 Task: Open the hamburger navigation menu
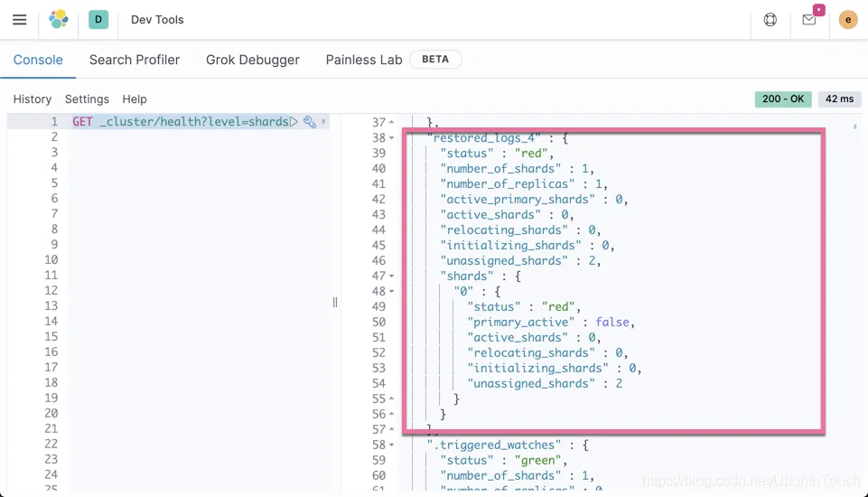click(x=19, y=20)
